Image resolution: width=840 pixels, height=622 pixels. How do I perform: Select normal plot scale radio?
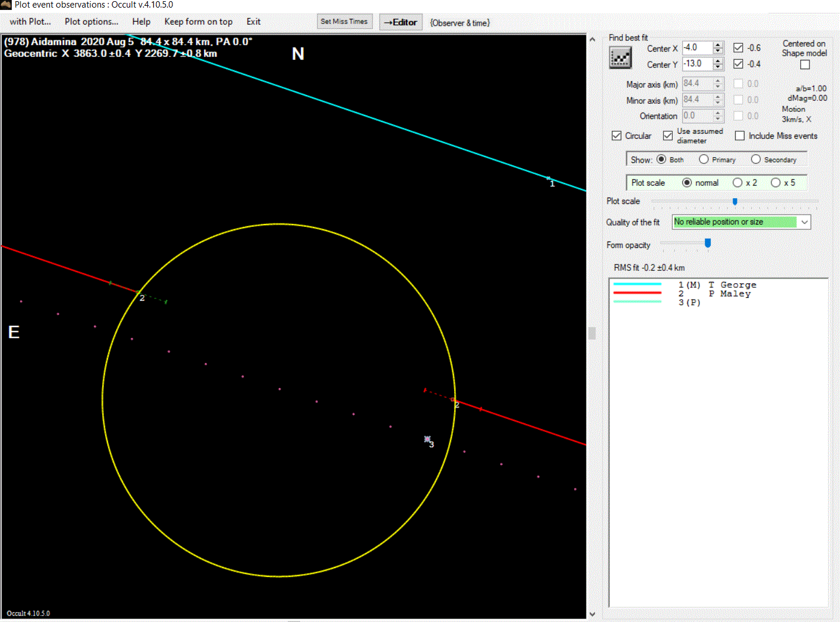[x=687, y=183]
